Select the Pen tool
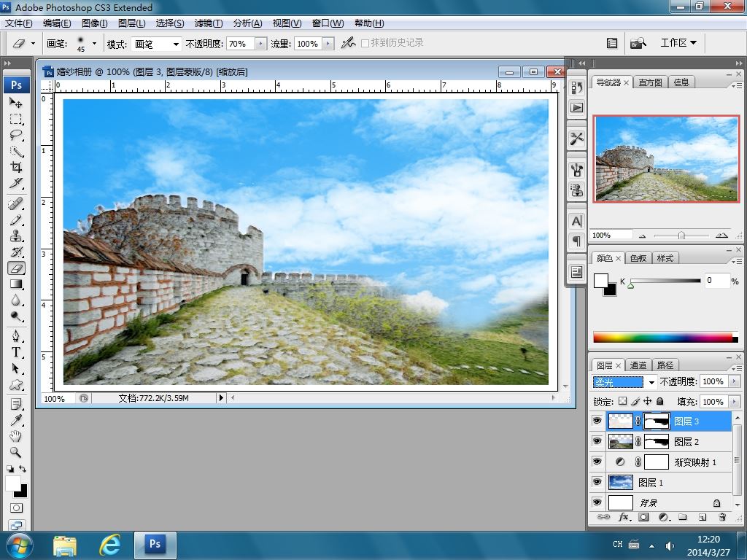The width and height of the screenshot is (747, 560). pyautogui.click(x=16, y=337)
